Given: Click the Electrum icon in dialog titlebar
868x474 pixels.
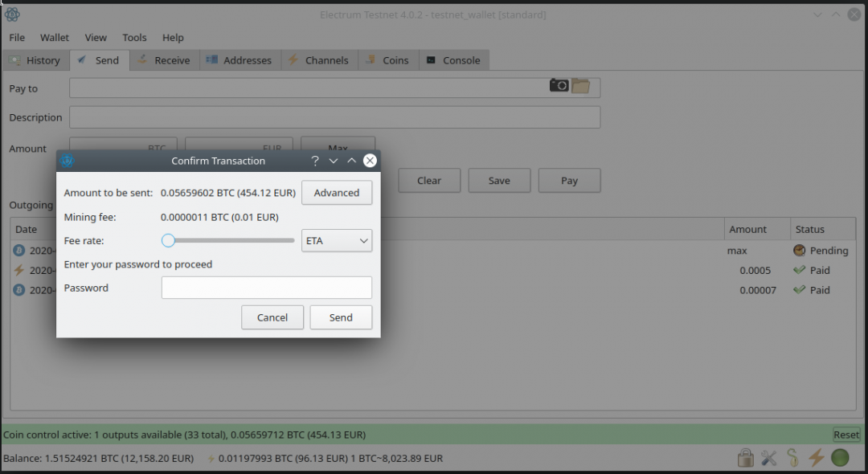Looking at the screenshot, I should click(68, 160).
